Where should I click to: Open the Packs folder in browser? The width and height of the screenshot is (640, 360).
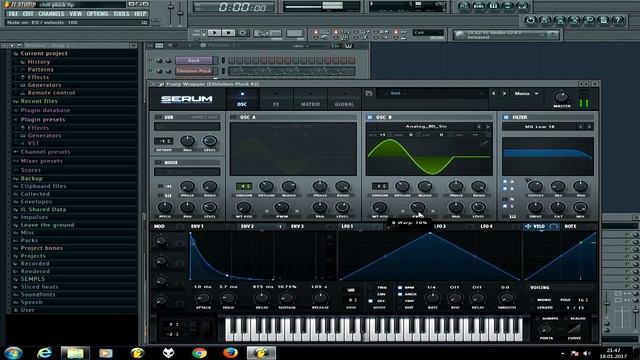click(29, 240)
